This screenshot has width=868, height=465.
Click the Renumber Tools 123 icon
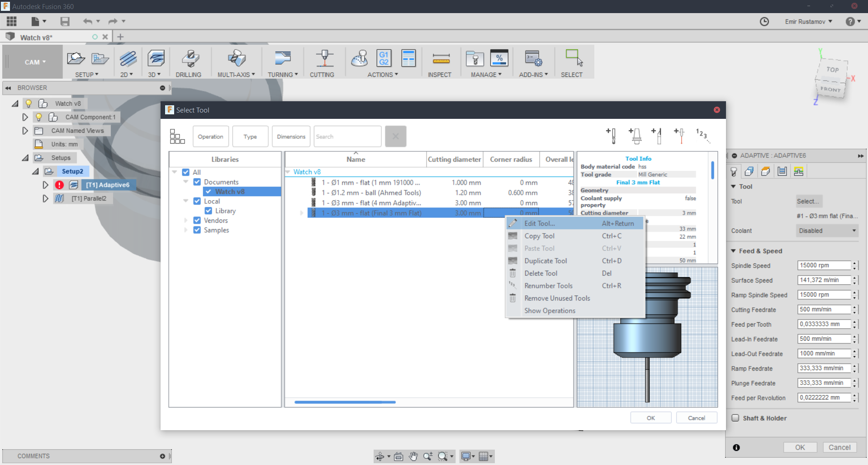click(x=703, y=136)
